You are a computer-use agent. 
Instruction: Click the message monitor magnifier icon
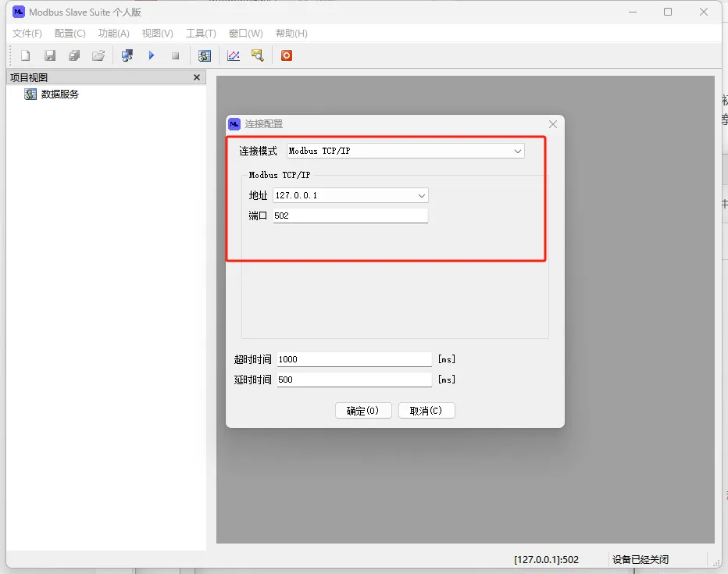tap(258, 55)
